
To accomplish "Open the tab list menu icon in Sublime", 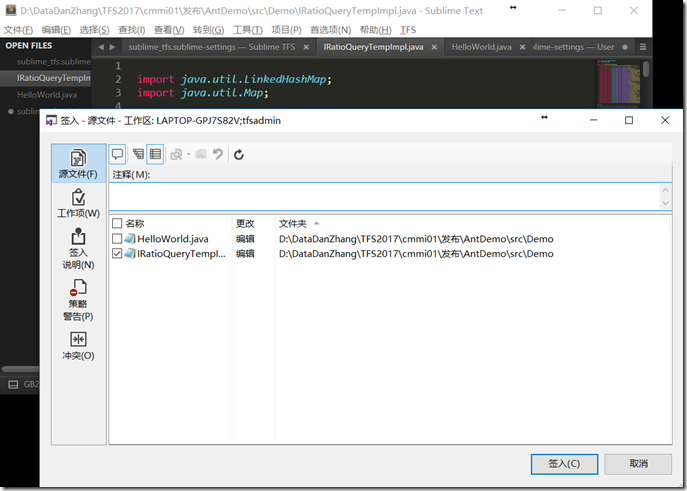I will point(643,47).
